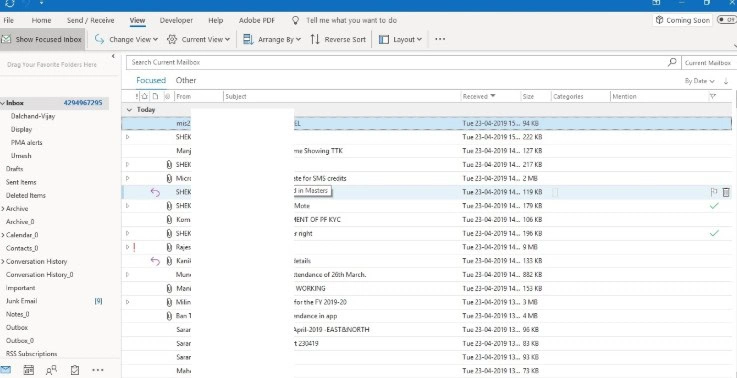Click the sort direction arrow next to By Date

(726, 81)
